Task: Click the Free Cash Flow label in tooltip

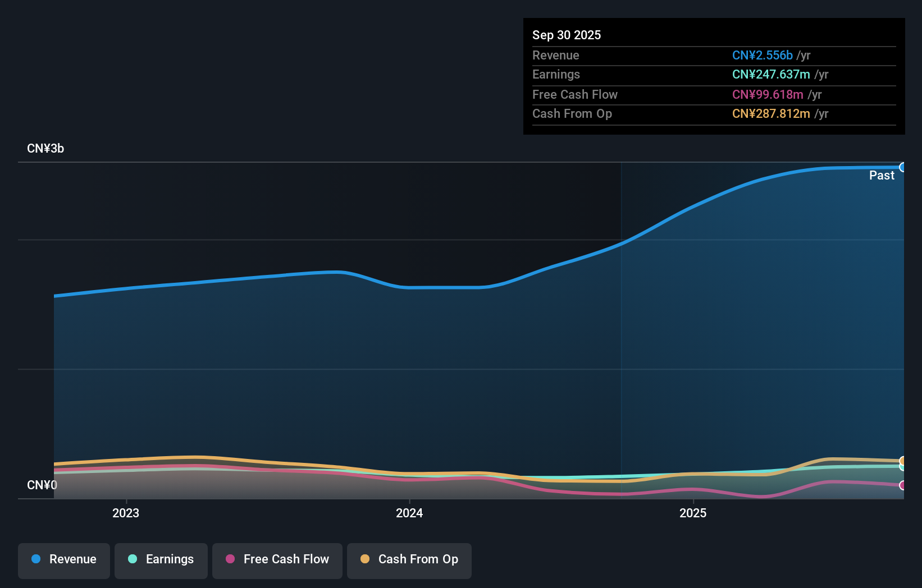Action: (575, 95)
